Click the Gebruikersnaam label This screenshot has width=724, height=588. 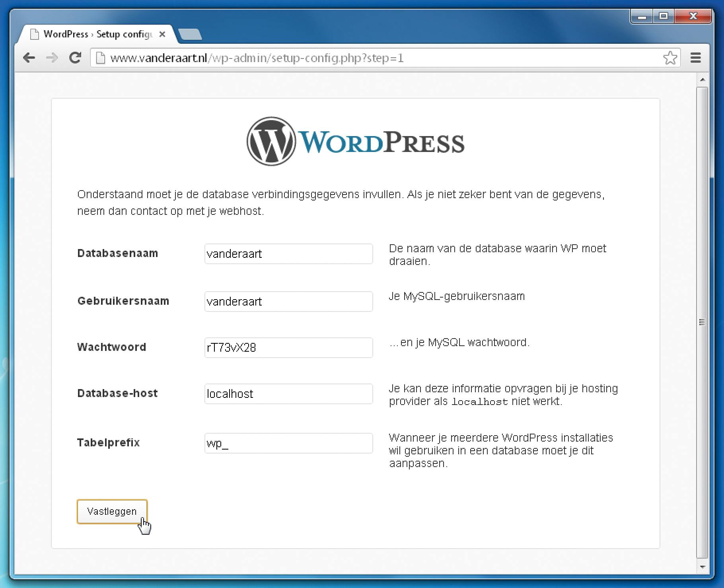click(x=123, y=301)
